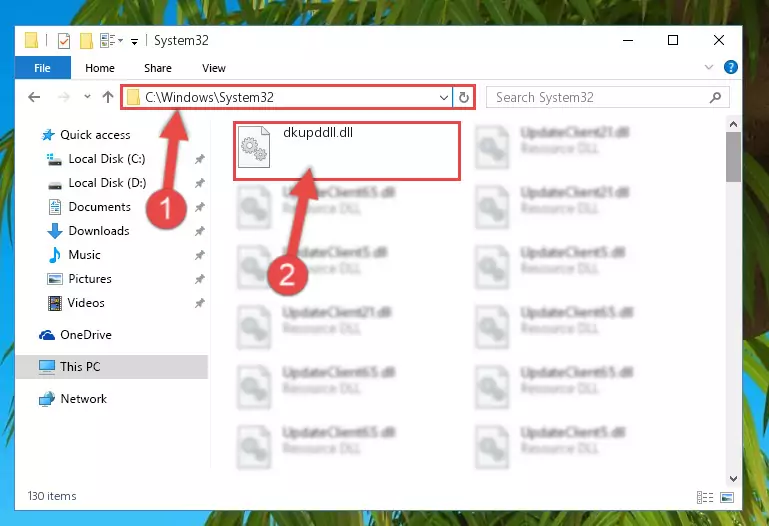The image size is (769, 526).
Task: Go up one folder level
Action: tap(108, 97)
